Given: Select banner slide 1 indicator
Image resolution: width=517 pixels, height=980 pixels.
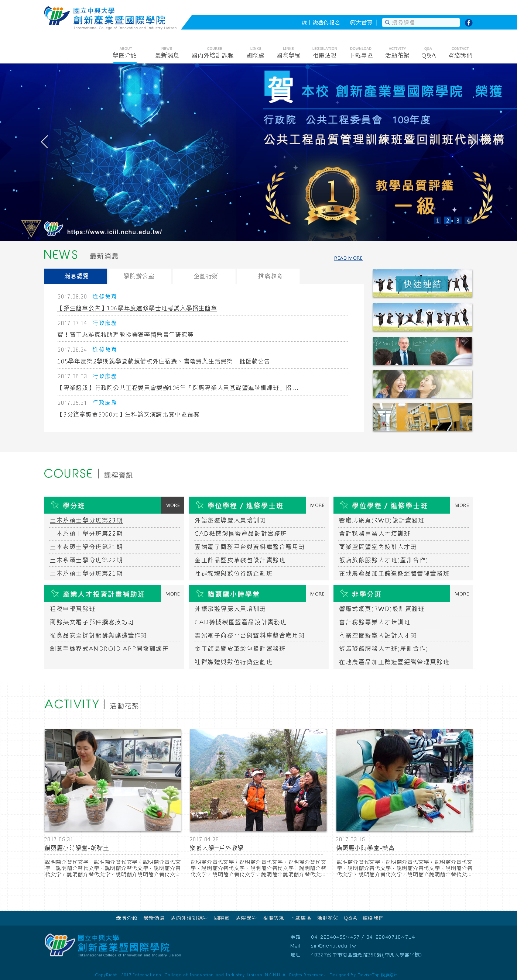Looking at the screenshot, I should coord(438,221).
